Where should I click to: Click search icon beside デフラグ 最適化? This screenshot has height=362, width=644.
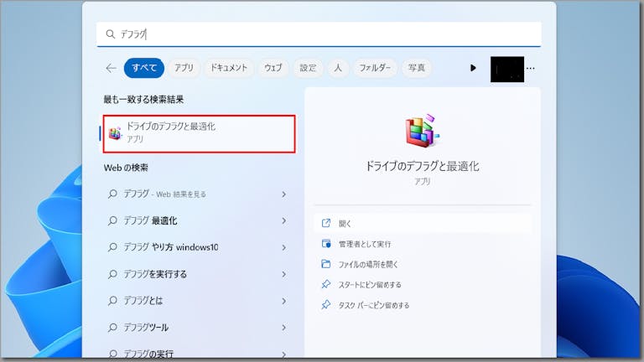(112, 221)
